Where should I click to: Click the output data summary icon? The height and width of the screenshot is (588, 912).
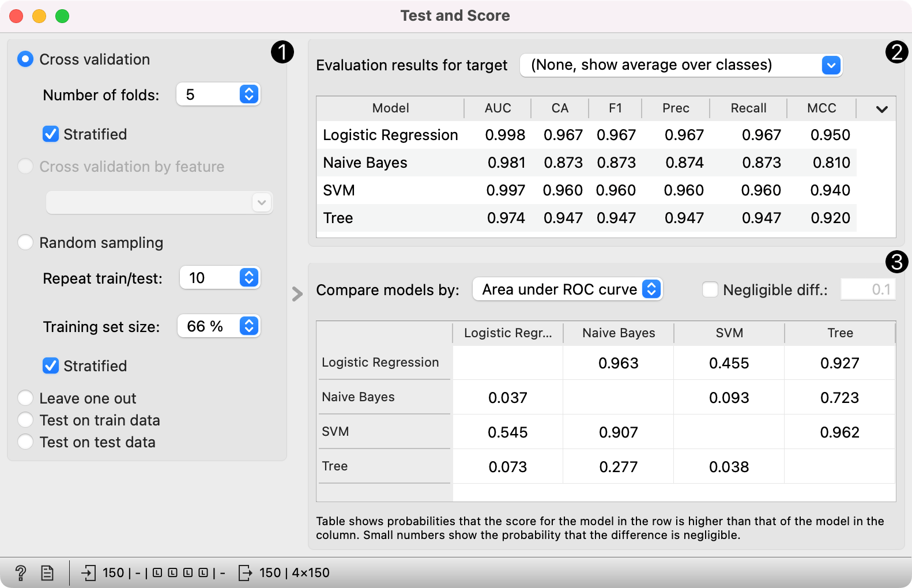pyautogui.click(x=245, y=572)
